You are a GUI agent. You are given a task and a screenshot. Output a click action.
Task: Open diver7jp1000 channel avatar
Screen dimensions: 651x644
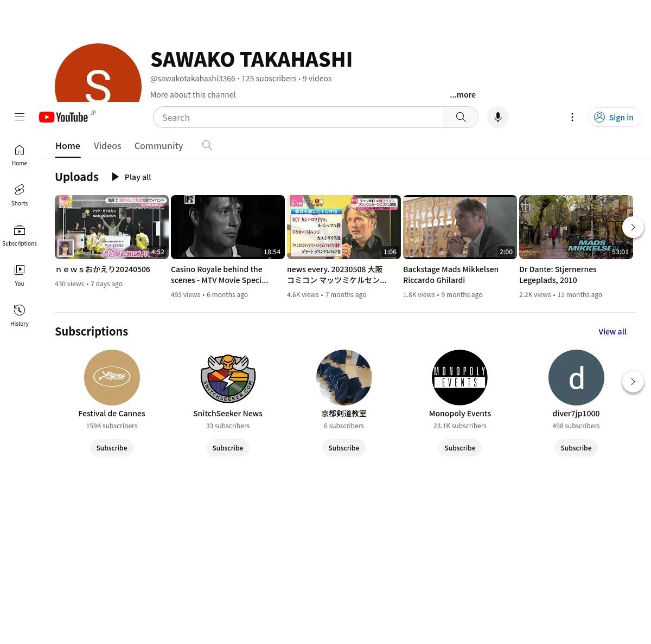point(576,377)
